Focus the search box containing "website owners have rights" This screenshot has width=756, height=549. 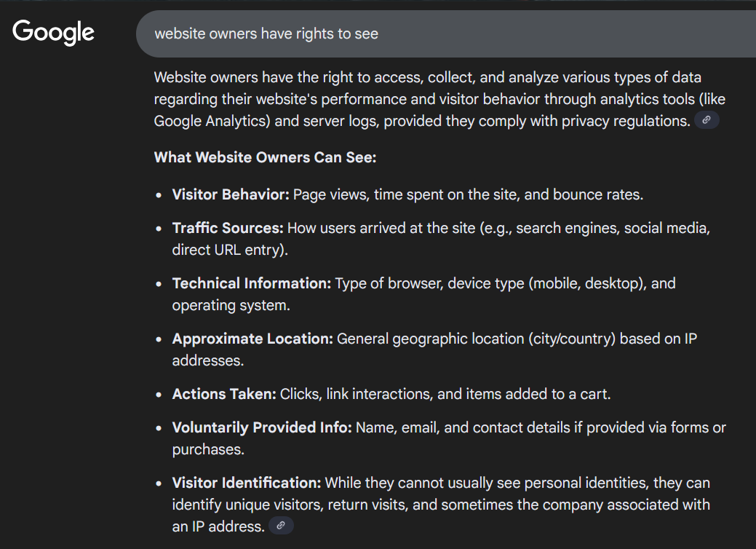pos(437,33)
